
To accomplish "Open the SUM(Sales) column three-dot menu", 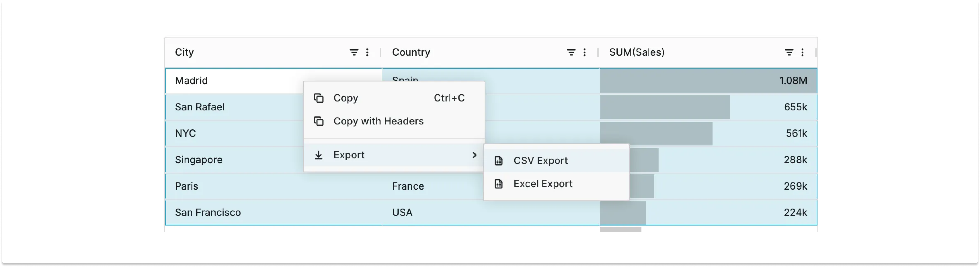I will (803, 52).
